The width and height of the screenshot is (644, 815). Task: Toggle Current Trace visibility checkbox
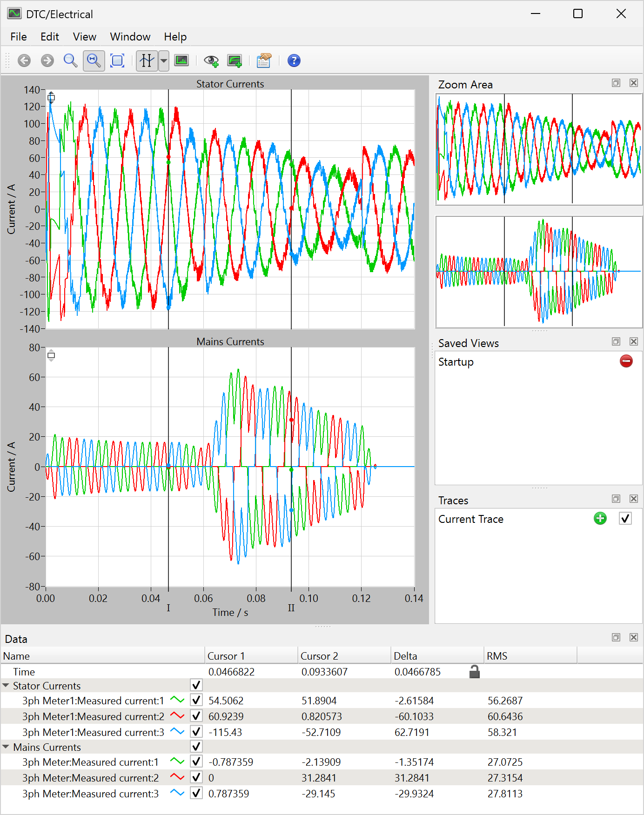[625, 519]
